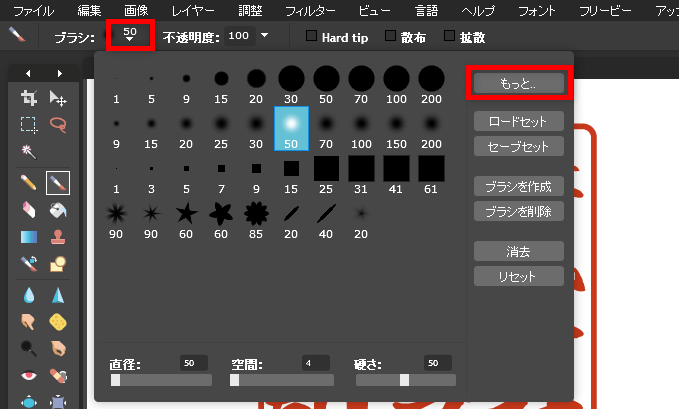679x409 pixels.
Task: Select the flower-shaped 85 brush preset
Action: (256, 220)
